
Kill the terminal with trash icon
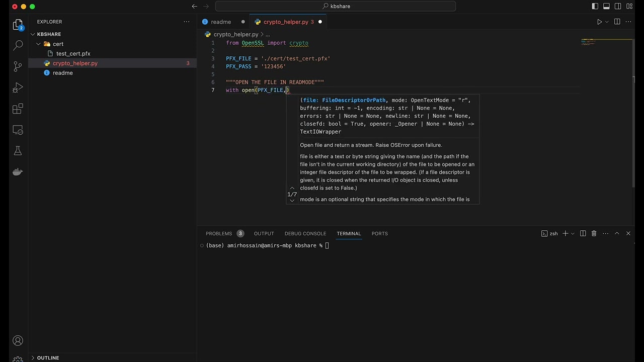[x=594, y=233]
